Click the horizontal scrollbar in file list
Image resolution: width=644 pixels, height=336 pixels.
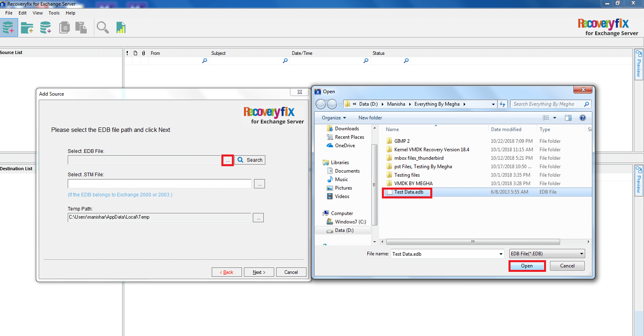[x=473, y=242]
